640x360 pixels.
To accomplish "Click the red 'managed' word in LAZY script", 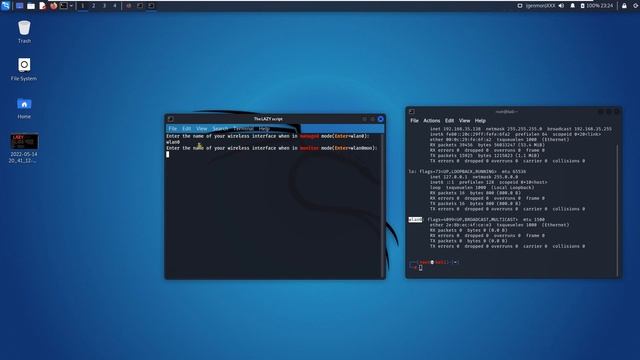I will 309,136.
